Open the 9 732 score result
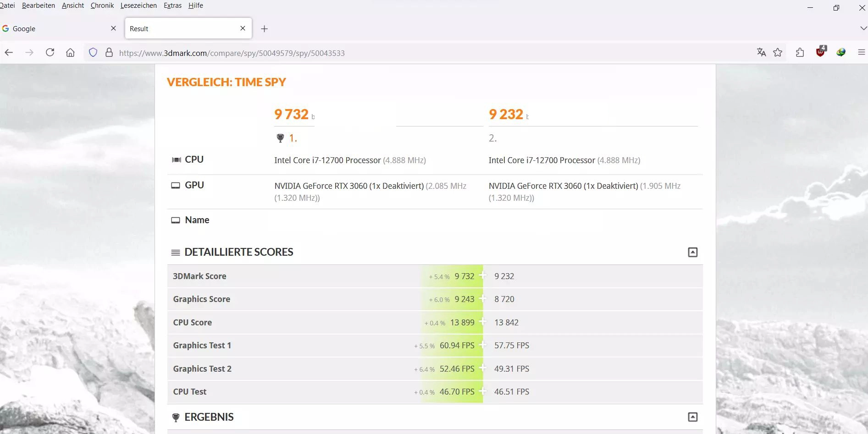This screenshot has height=434, width=868. [x=292, y=114]
